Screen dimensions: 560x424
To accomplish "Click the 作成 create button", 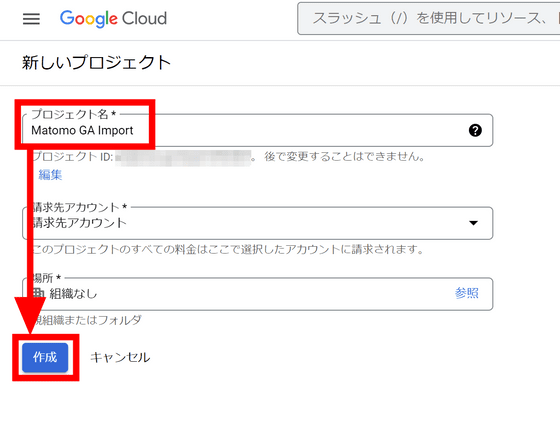I will [45, 357].
